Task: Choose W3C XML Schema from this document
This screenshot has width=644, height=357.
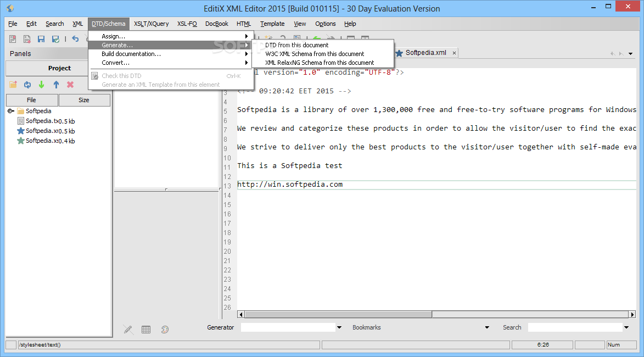Action: 323,54
